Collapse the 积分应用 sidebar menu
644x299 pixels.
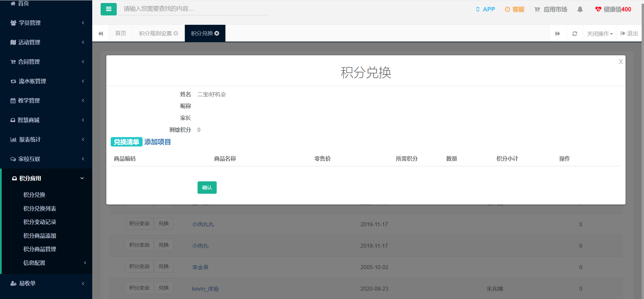(x=46, y=178)
